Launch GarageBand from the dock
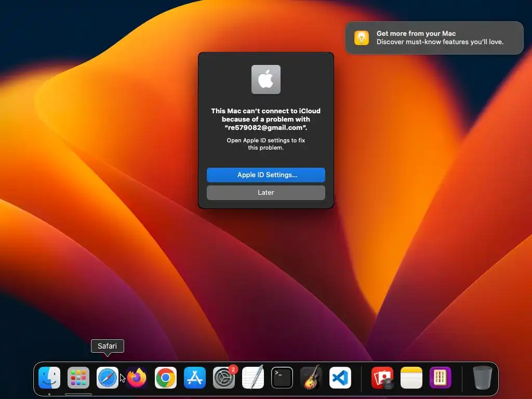The width and height of the screenshot is (532, 399). 311,377
